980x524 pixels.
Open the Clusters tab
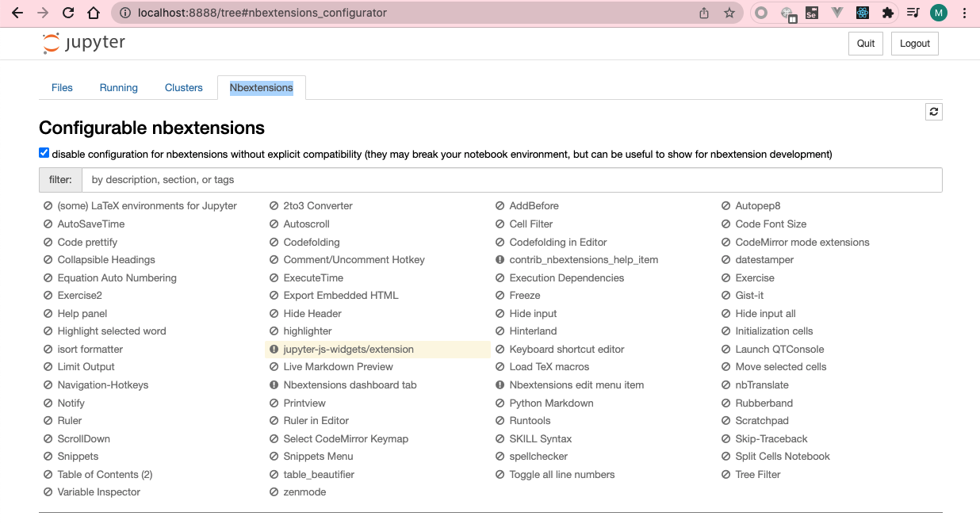[x=184, y=88]
